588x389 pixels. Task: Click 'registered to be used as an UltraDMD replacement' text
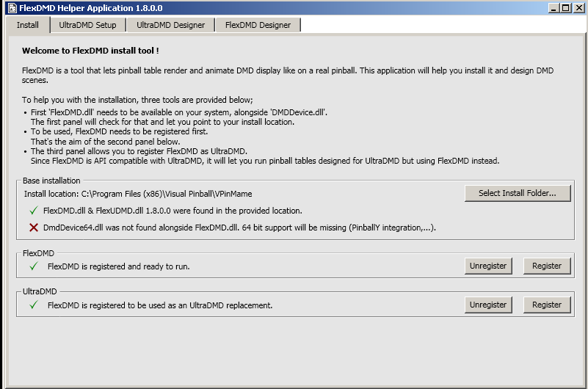[160, 305]
